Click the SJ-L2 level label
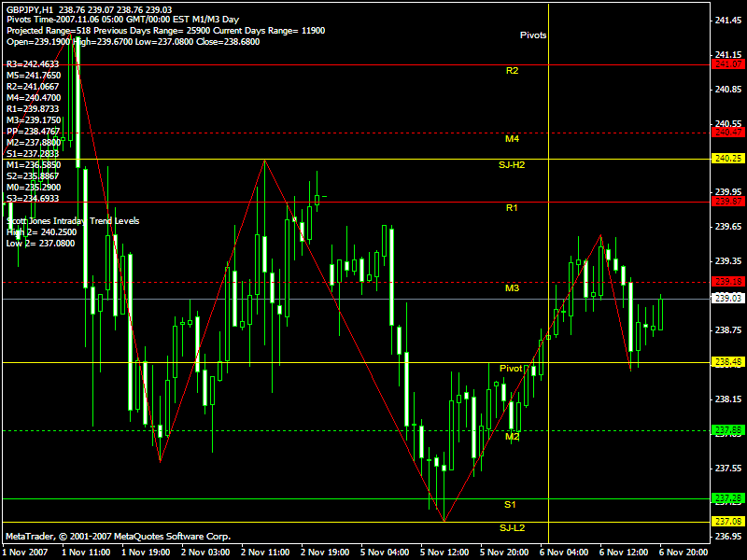This screenshot has height=560, width=747. (x=512, y=528)
